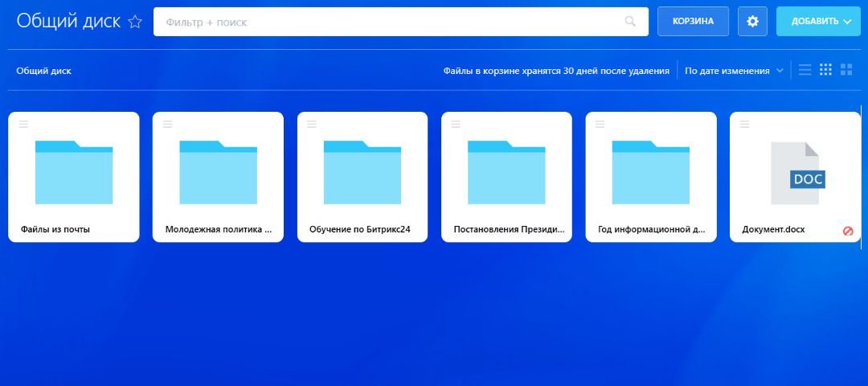
Task: Click the Общий диск page title
Action: click(x=68, y=21)
